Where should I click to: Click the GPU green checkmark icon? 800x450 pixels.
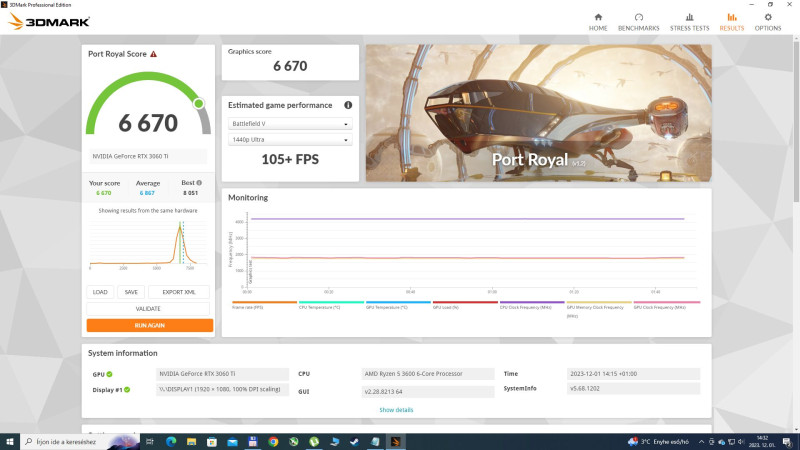coord(110,374)
